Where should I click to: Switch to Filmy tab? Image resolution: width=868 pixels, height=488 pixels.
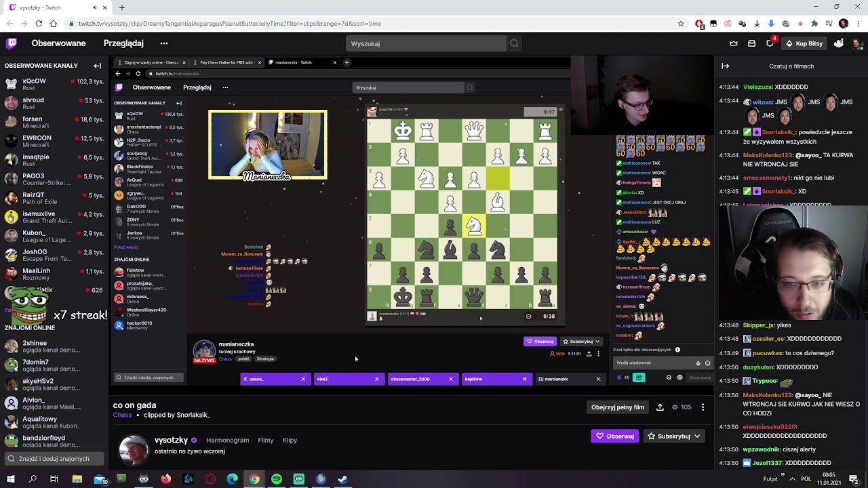[x=266, y=440]
